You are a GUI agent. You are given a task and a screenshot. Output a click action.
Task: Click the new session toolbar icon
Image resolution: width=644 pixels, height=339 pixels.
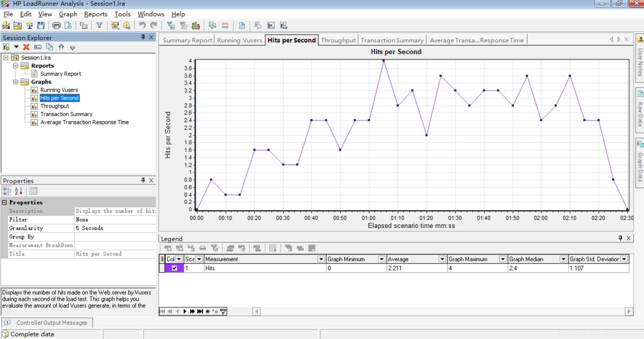[6, 26]
